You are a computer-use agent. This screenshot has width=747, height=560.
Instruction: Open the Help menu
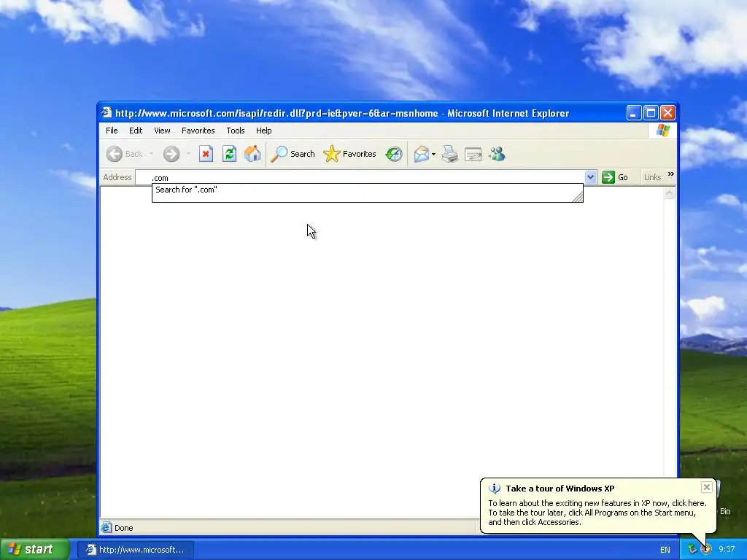pos(263,131)
